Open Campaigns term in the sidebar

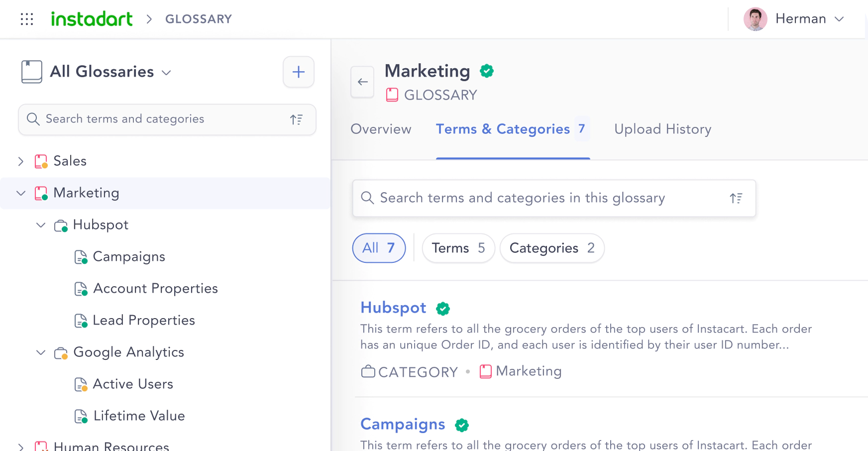click(129, 257)
